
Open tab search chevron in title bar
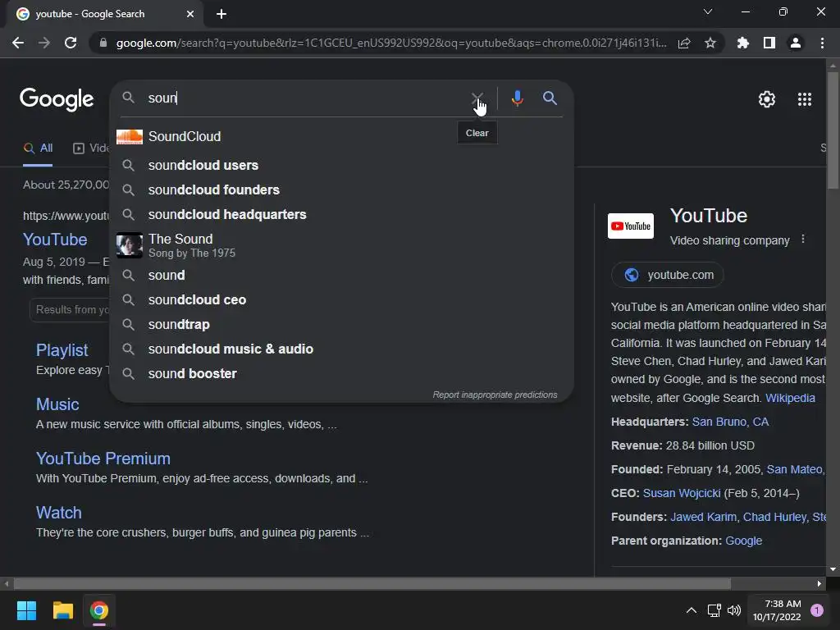click(x=708, y=11)
